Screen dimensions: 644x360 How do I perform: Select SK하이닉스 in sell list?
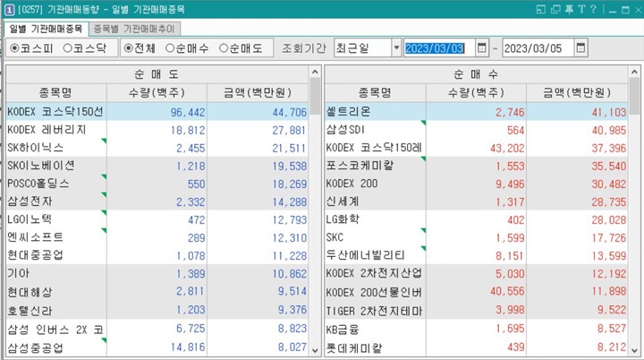pos(157,148)
